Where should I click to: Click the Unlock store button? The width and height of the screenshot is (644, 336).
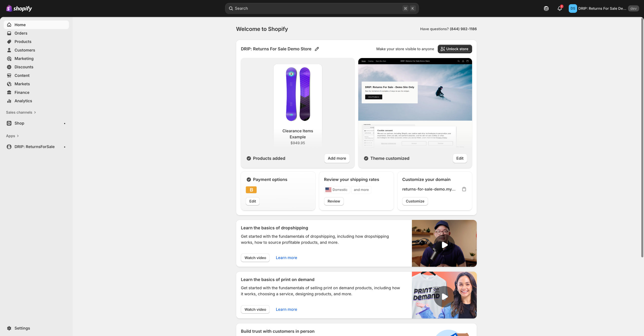[455, 49]
